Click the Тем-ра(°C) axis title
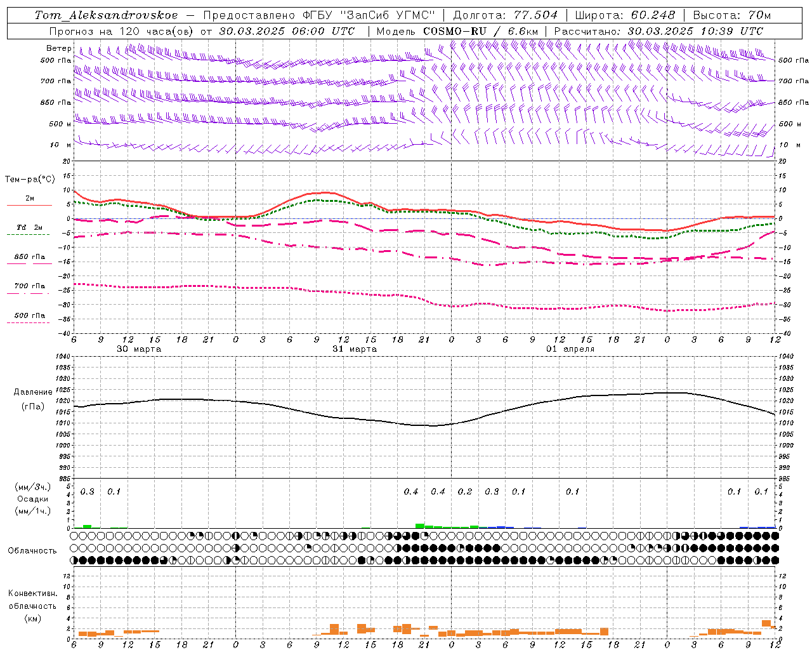Screen dimensions: 812x650 [x=30, y=180]
